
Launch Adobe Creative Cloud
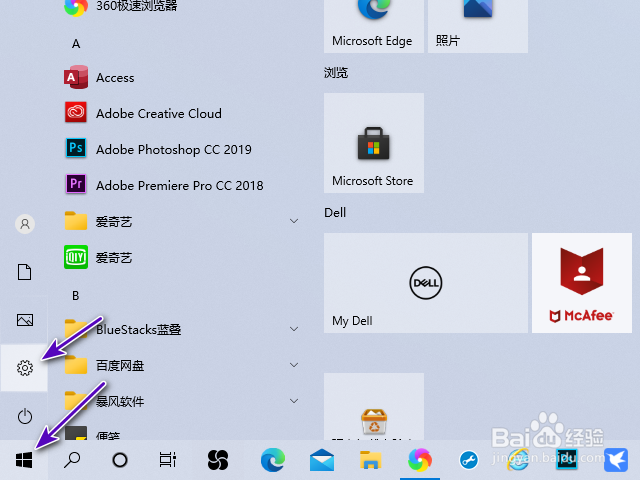click(180, 113)
